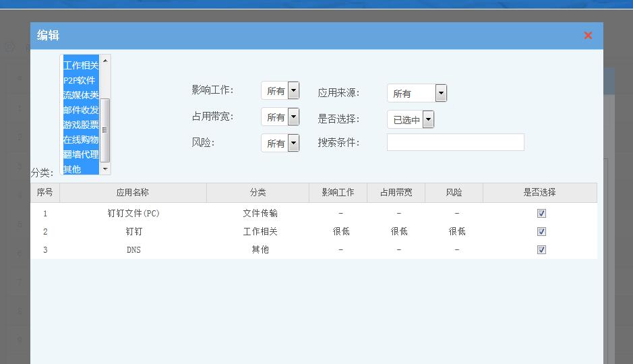Open the 应用来源 dropdown
This screenshot has height=364, width=633.
point(417,94)
